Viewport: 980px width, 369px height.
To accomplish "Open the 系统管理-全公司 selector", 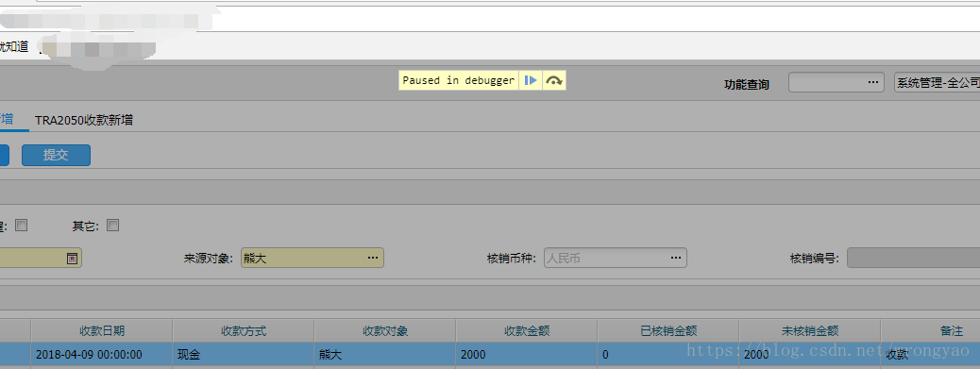I will coord(937,82).
